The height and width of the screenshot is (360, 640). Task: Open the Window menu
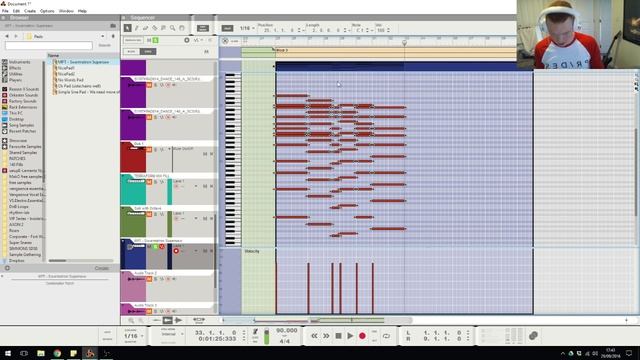point(66,11)
